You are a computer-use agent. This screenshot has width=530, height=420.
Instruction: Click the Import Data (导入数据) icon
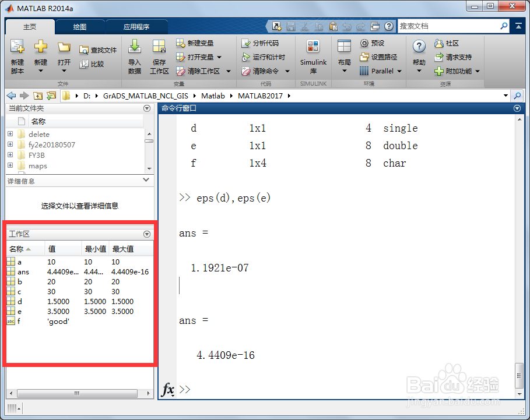coord(135,46)
